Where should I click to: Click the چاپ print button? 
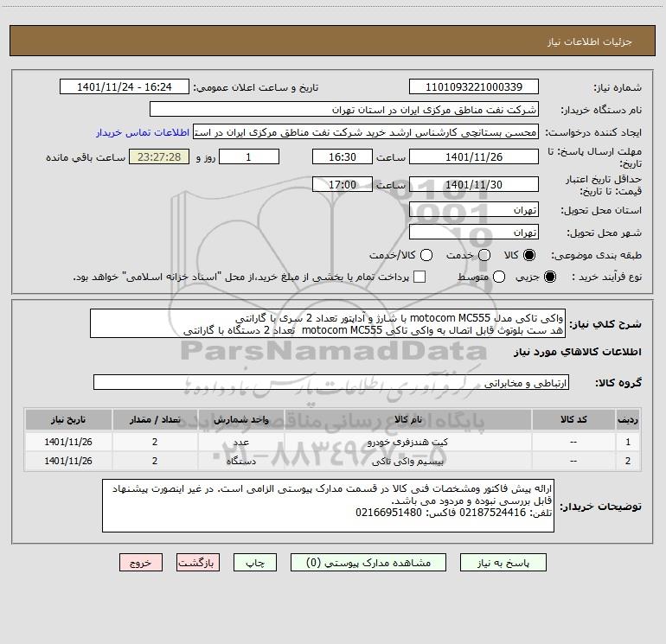click(255, 563)
